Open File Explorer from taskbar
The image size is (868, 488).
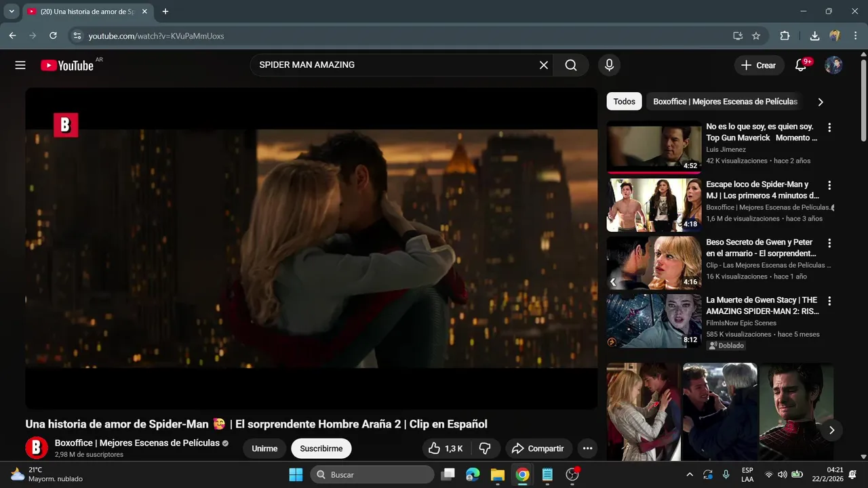click(x=498, y=474)
